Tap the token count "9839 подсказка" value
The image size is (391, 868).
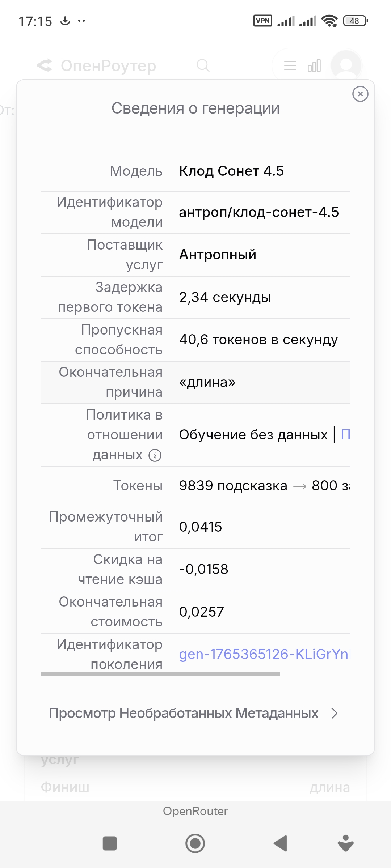[233, 486]
